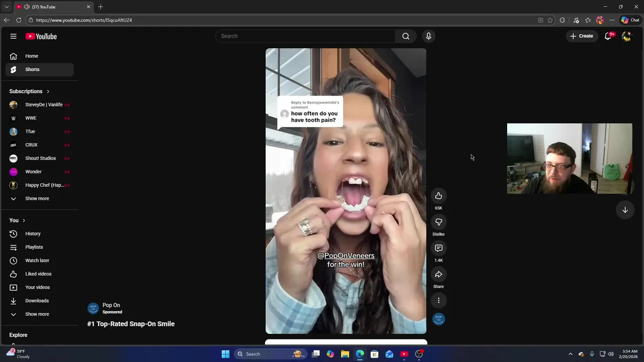Screen dimensions: 644x362
Task: Open YouTube account avatar menu
Action: [x=626, y=36]
